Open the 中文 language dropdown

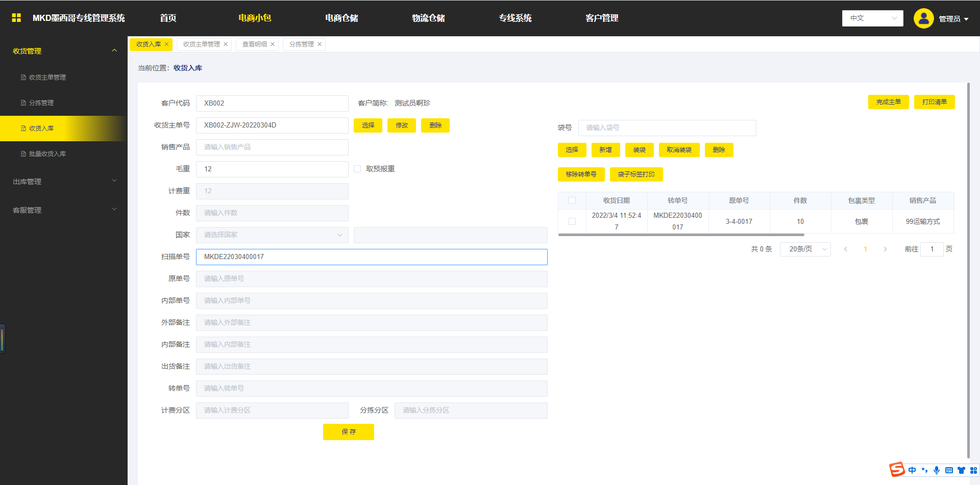[x=872, y=18]
